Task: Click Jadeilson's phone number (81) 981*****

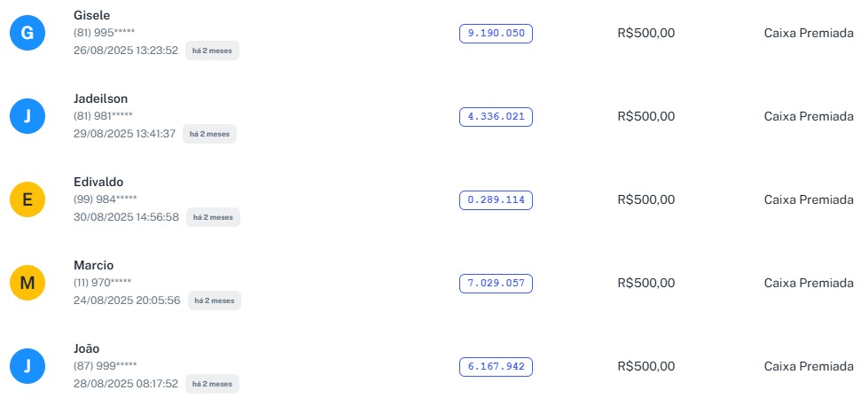Action: (103, 115)
